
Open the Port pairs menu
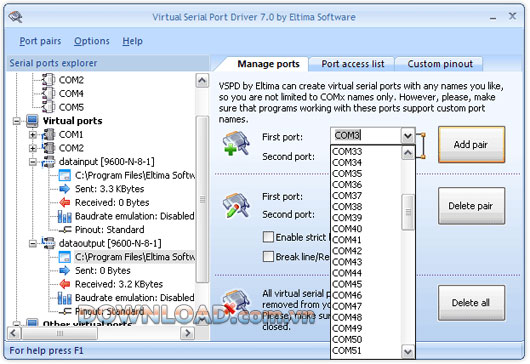coord(40,41)
